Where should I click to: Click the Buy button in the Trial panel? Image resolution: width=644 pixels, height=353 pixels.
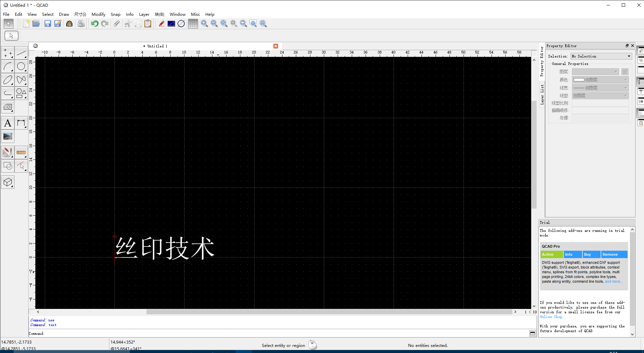pos(591,254)
